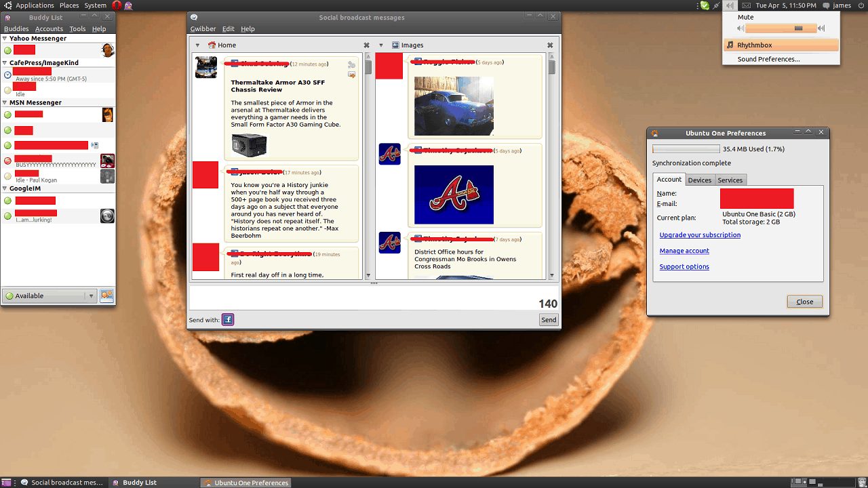868x488 pixels.
Task: Click the Images stream picture icon
Action: pyautogui.click(x=396, y=45)
